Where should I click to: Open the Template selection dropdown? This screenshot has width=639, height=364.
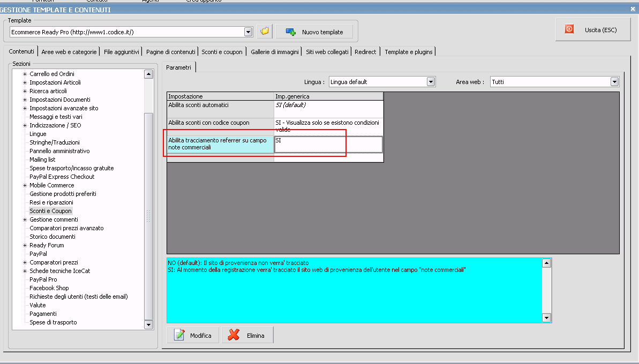[x=248, y=32]
